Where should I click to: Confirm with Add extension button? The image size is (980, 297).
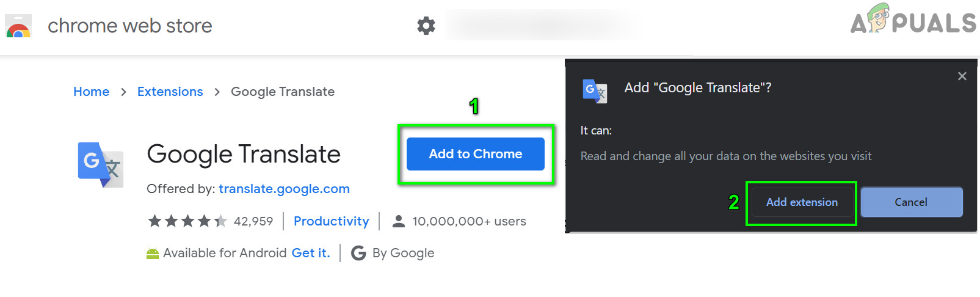point(801,202)
